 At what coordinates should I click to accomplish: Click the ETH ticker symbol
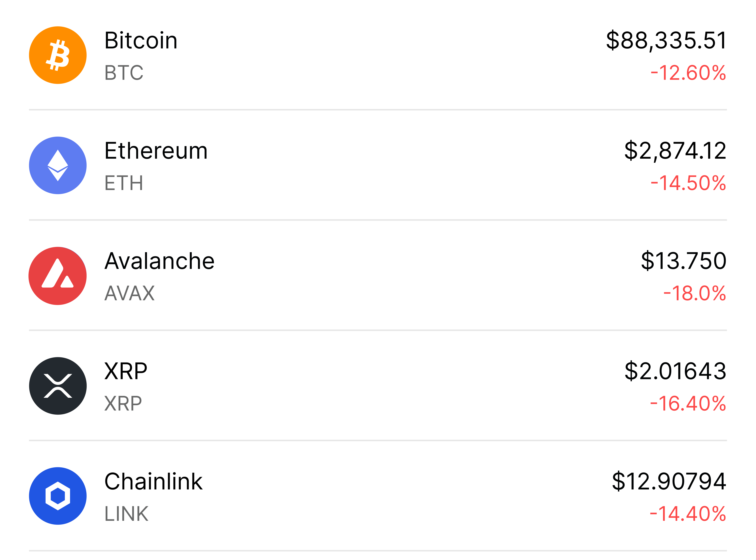tap(124, 183)
